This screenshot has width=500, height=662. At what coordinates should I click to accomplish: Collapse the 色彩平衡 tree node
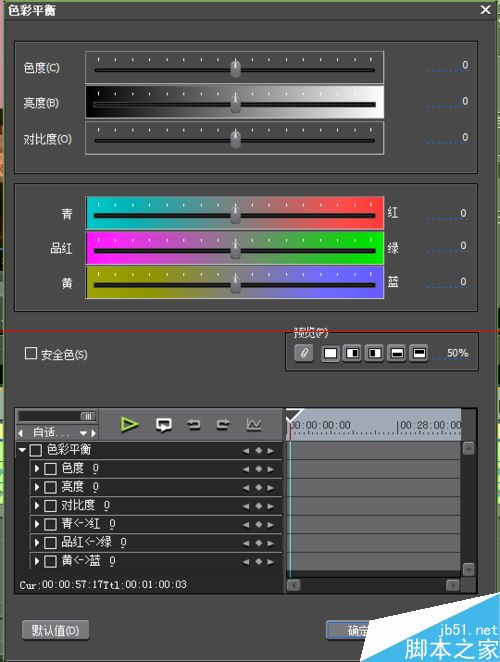tap(22, 450)
